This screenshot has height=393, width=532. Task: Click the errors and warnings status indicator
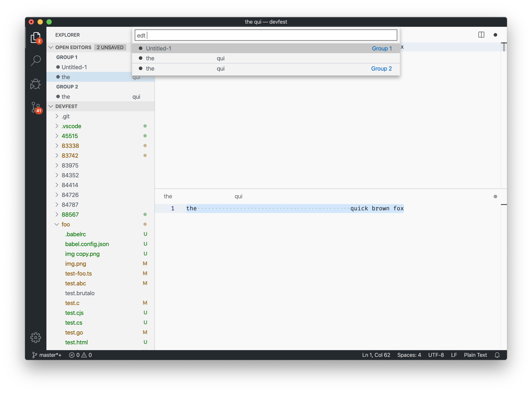[80, 355]
